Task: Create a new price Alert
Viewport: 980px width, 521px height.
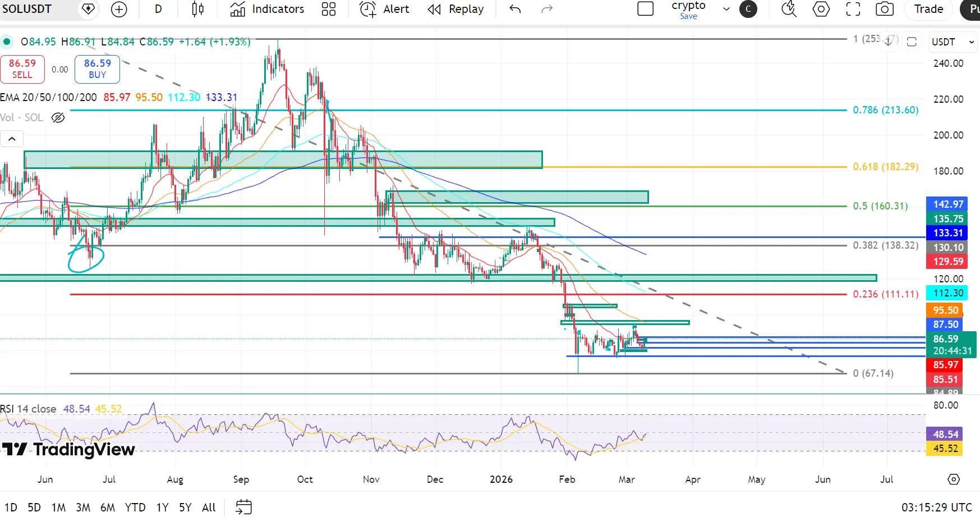Action: pos(384,9)
